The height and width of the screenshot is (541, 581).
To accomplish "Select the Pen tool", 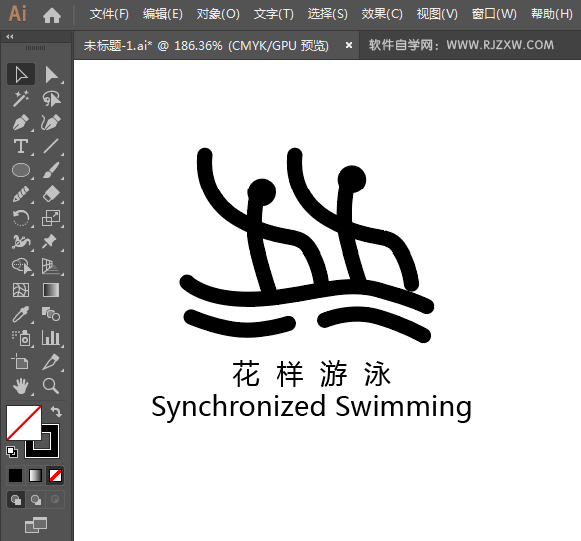I will [21, 123].
